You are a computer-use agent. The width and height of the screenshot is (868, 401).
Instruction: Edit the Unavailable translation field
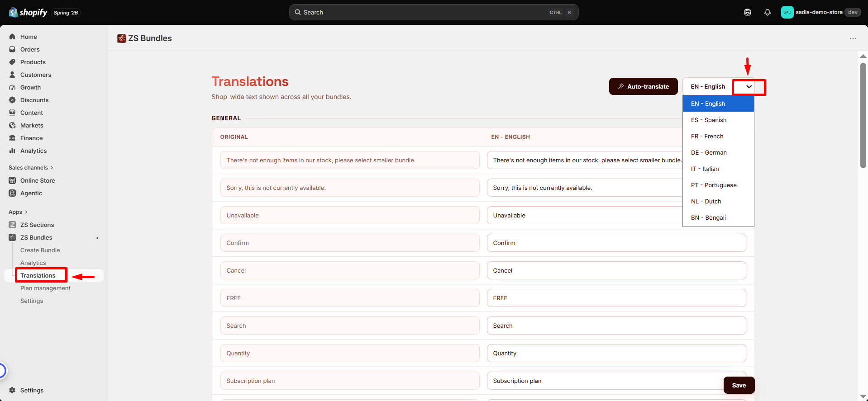point(585,215)
